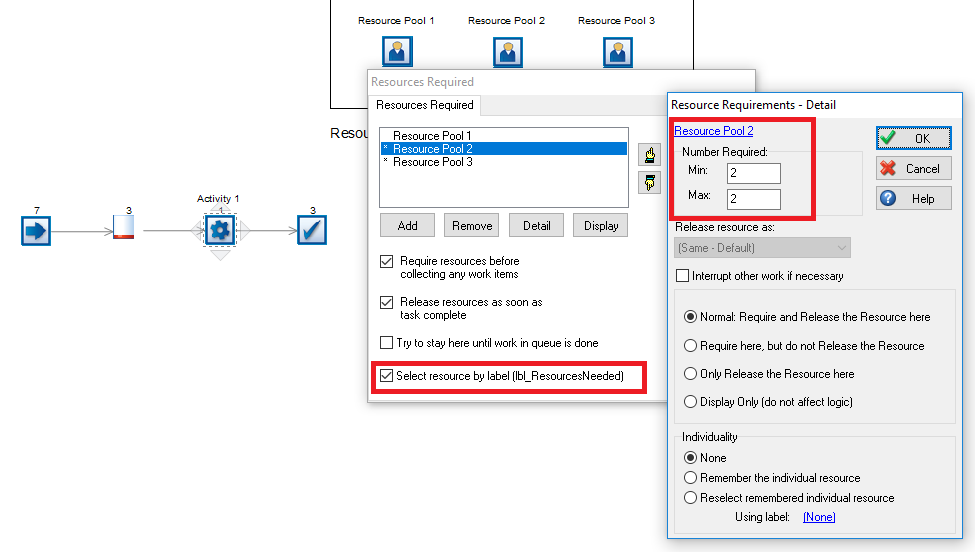975x552 pixels.
Task: Uncheck Select resource by label checkbox
Action: [x=387, y=375]
